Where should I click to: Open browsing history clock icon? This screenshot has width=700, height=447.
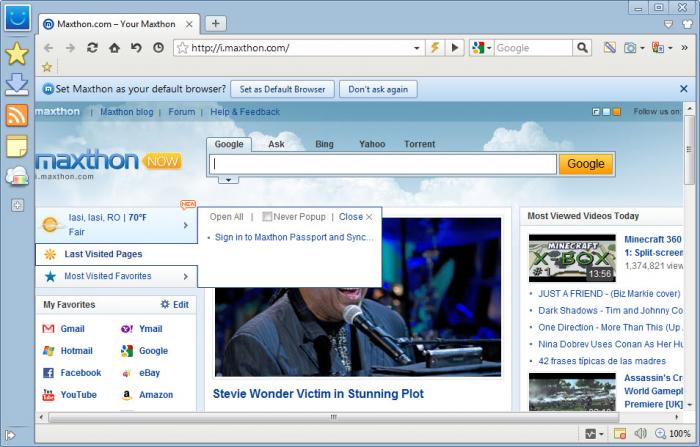point(158,48)
